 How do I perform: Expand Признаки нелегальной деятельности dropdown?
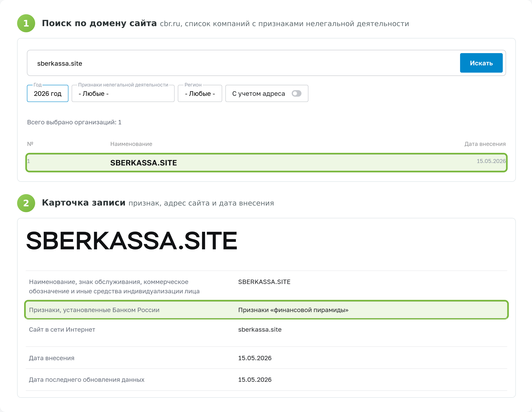pyautogui.click(x=123, y=94)
